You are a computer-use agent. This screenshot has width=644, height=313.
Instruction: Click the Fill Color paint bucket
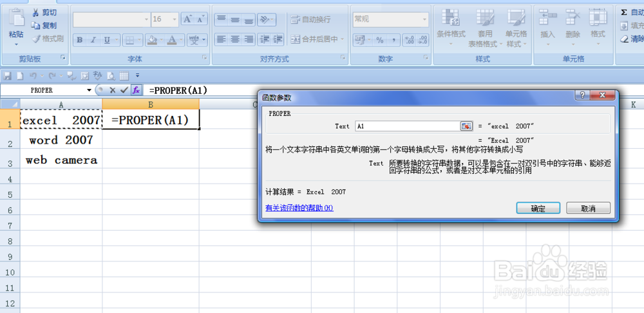[153, 40]
